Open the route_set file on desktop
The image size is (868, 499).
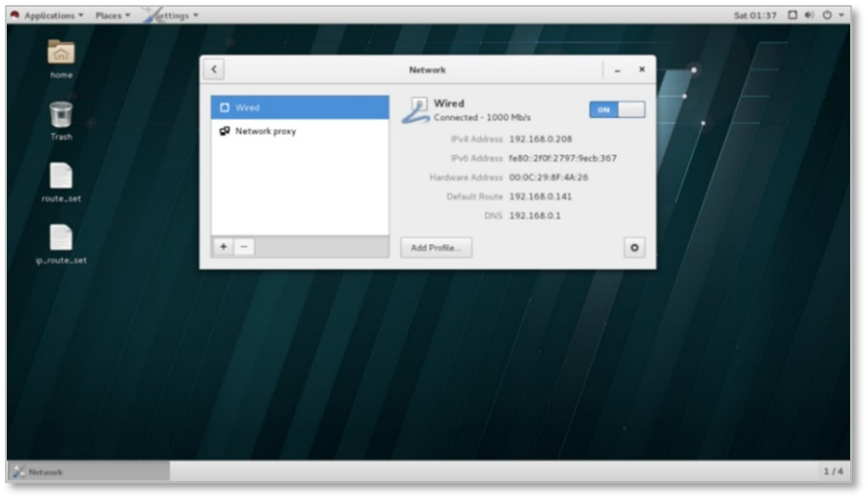pos(60,177)
